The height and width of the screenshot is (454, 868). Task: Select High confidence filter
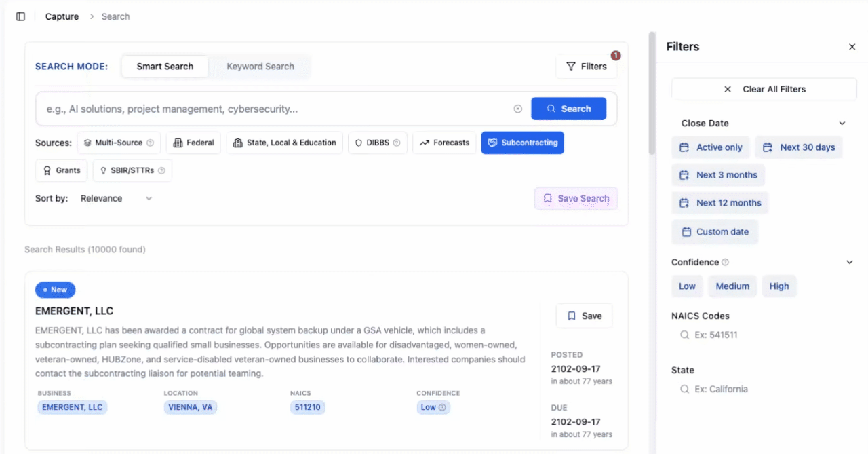pyautogui.click(x=779, y=286)
